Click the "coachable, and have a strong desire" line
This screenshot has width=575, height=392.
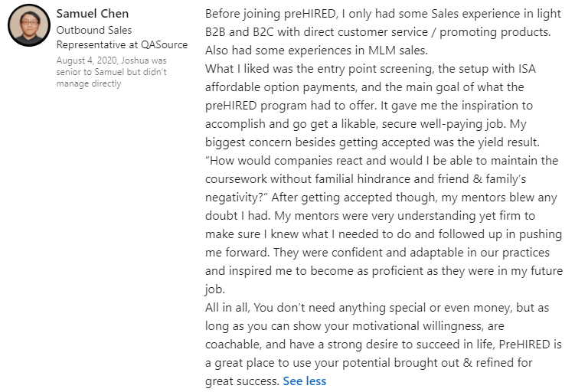click(383, 344)
